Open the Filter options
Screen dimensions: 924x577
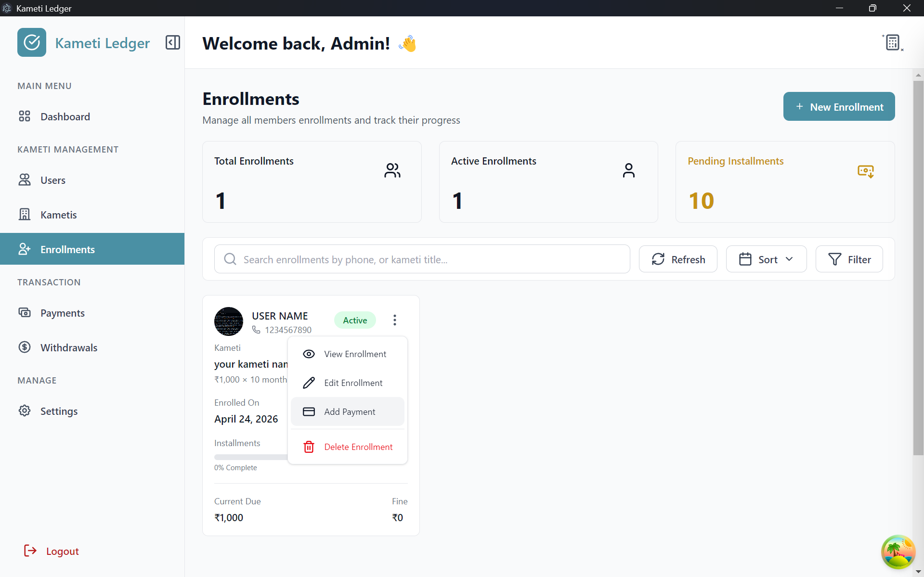849,259
